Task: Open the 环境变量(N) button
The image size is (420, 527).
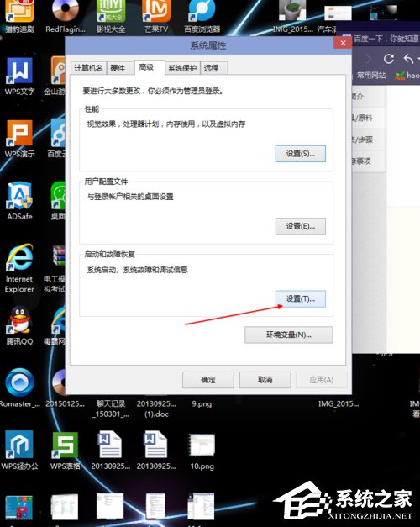Action: (289, 335)
